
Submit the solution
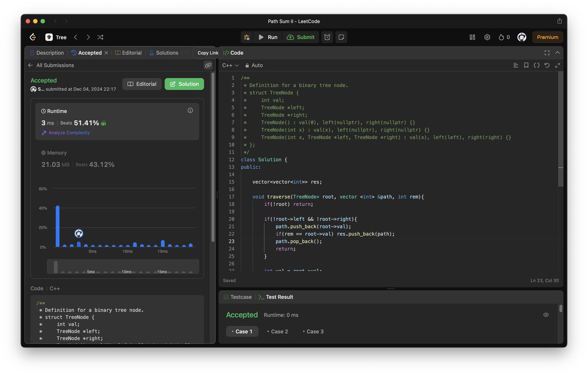(x=301, y=37)
